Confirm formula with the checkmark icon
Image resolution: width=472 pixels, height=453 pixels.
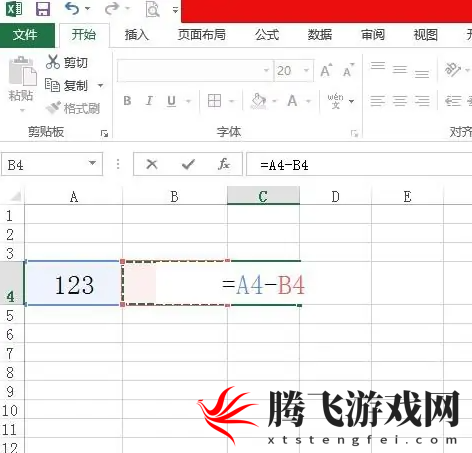188,164
